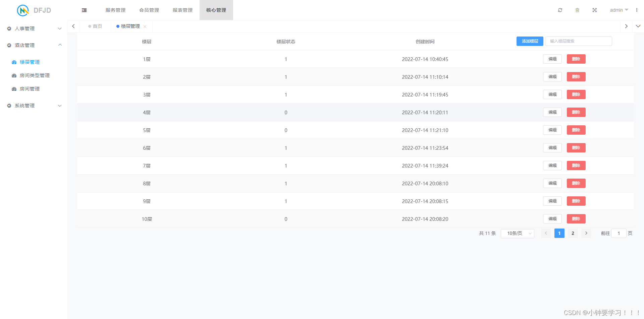644x319 pixels.
Task: Click the 人事管理 sidebar icon
Action: click(9, 28)
